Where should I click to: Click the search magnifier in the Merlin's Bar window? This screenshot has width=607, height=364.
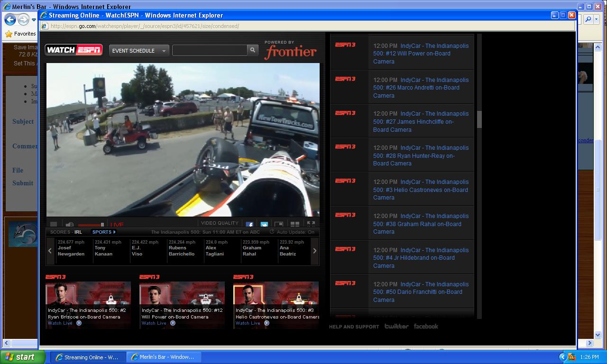[589, 19]
